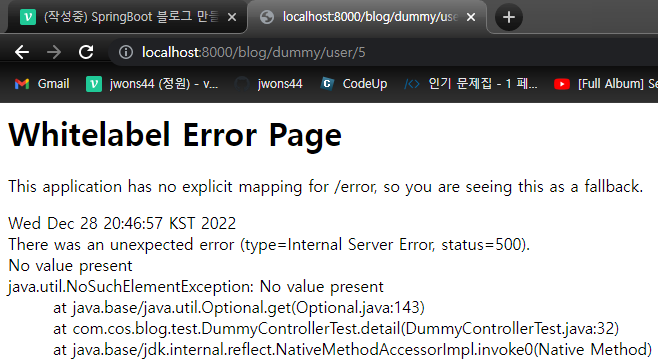Click the Whitelabel Error Page heading
This screenshot has width=658, height=363.
pos(175,135)
